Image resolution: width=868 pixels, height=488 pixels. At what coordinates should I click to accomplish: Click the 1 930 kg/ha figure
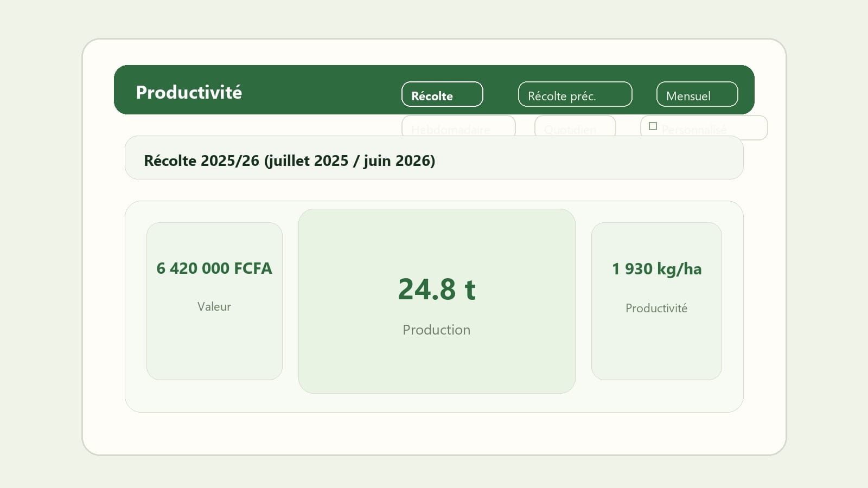pos(656,269)
